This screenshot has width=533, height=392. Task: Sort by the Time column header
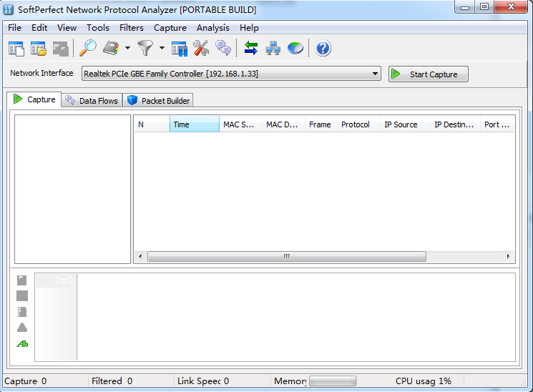point(195,124)
